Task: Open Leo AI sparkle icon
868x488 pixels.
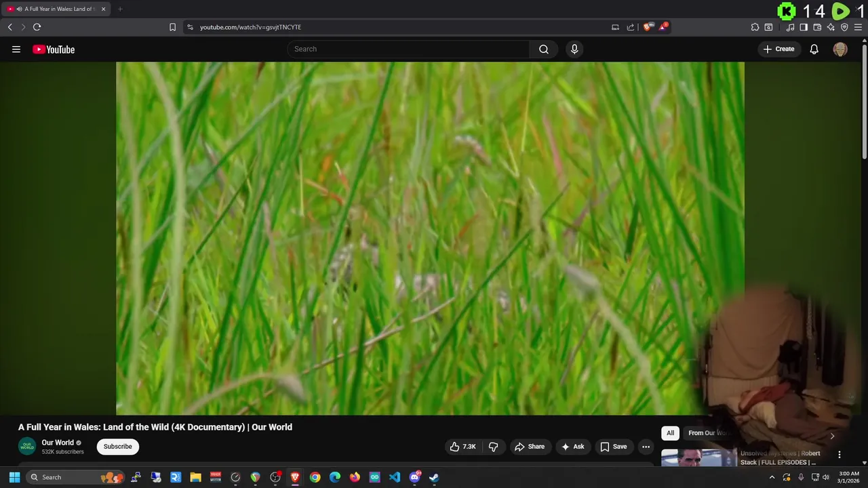Action: pyautogui.click(x=831, y=27)
